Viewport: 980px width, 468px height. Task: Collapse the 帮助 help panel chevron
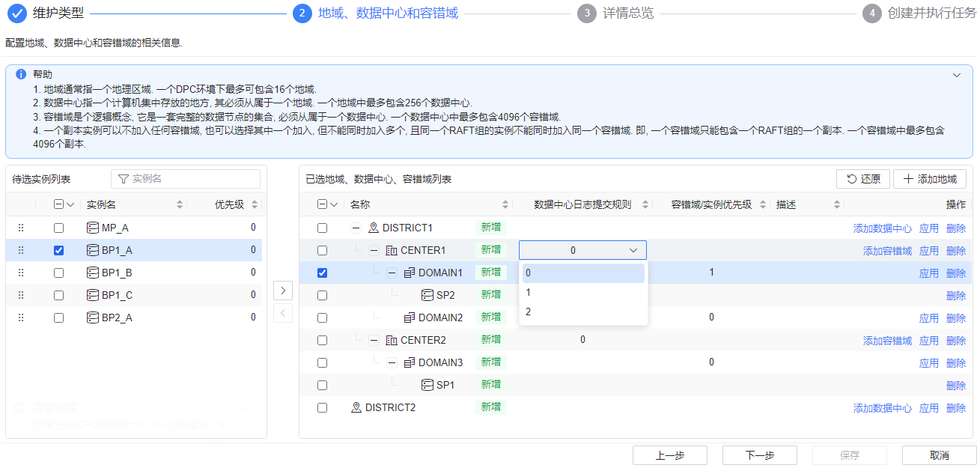coord(957,75)
